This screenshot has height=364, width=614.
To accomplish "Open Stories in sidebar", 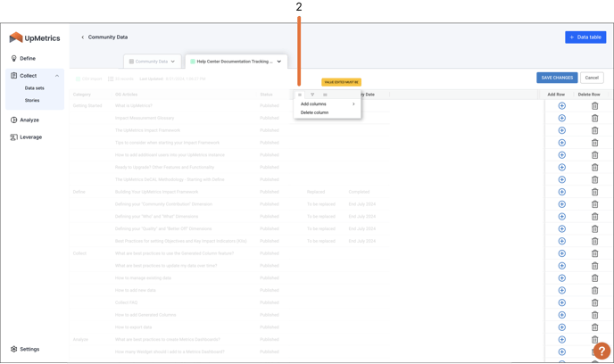I will click(x=32, y=100).
